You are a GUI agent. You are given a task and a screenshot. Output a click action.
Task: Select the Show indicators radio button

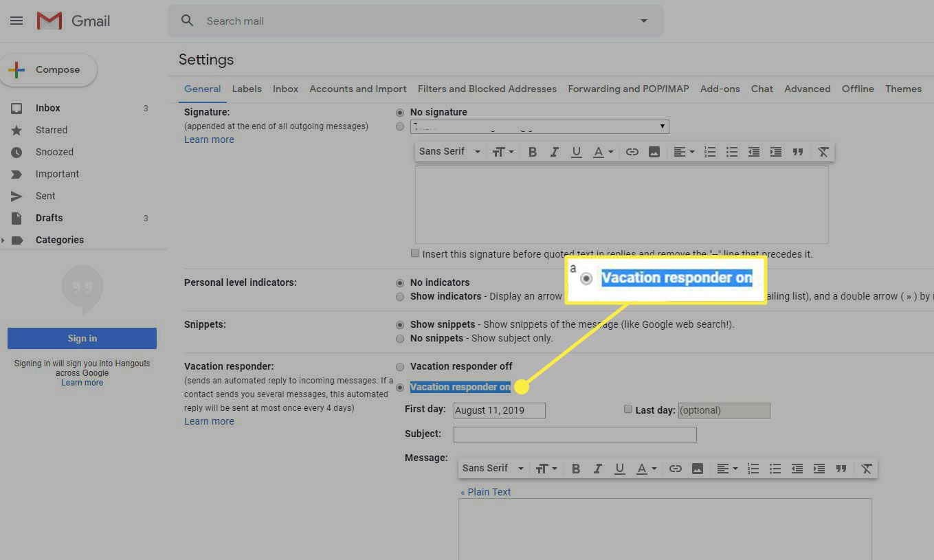coord(400,297)
